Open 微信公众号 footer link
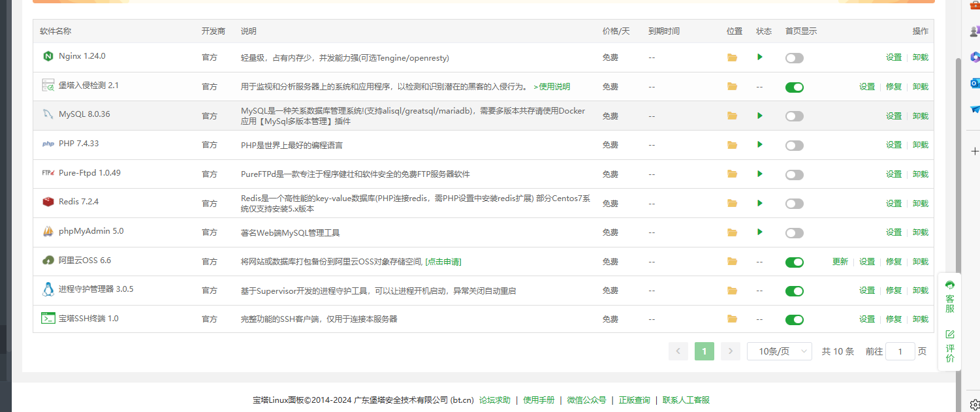The height and width of the screenshot is (412, 980). [586, 400]
